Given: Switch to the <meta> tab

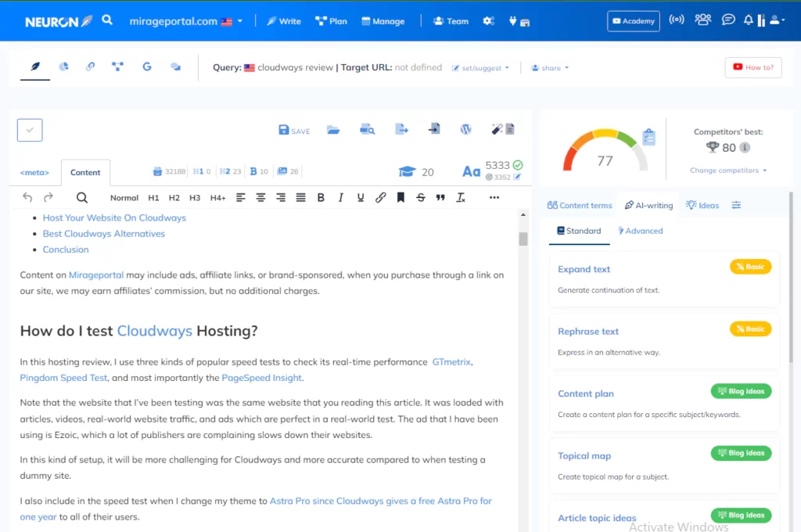Looking at the screenshot, I should click(x=34, y=173).
